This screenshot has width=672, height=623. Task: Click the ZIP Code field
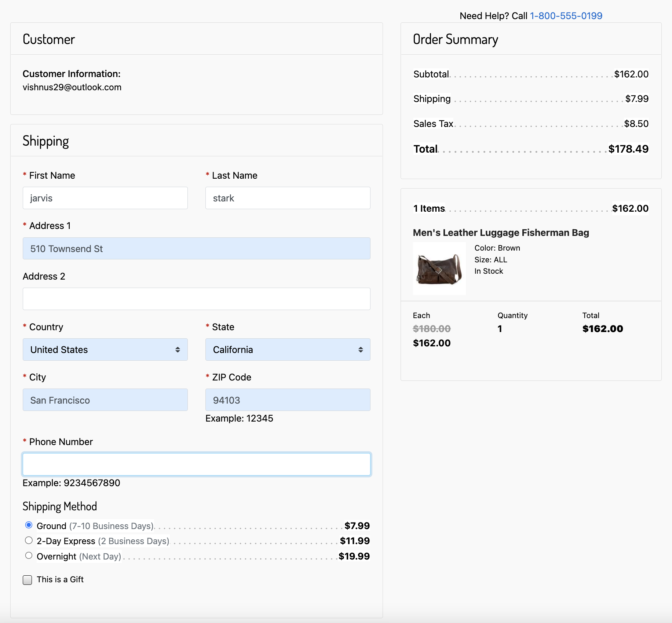tap(288, 400)
